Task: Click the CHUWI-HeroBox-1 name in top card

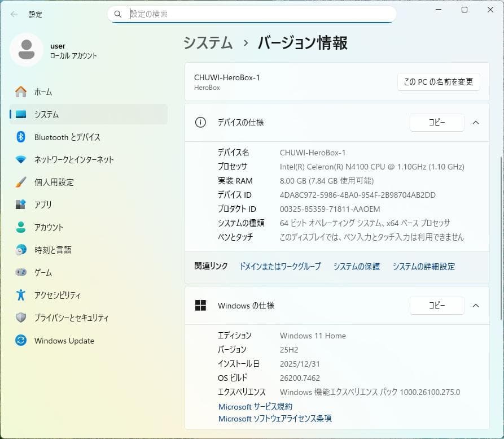Action: pos(227,77)
